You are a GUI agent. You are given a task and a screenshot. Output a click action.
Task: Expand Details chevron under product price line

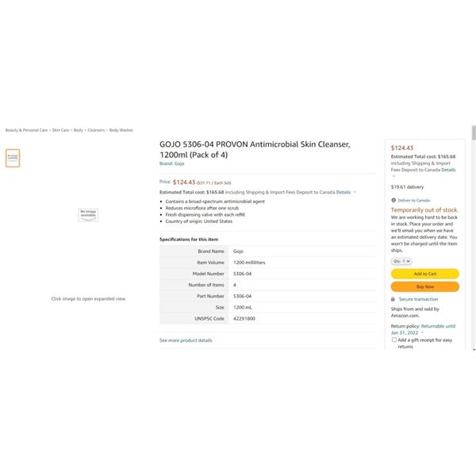coord(355,192)
